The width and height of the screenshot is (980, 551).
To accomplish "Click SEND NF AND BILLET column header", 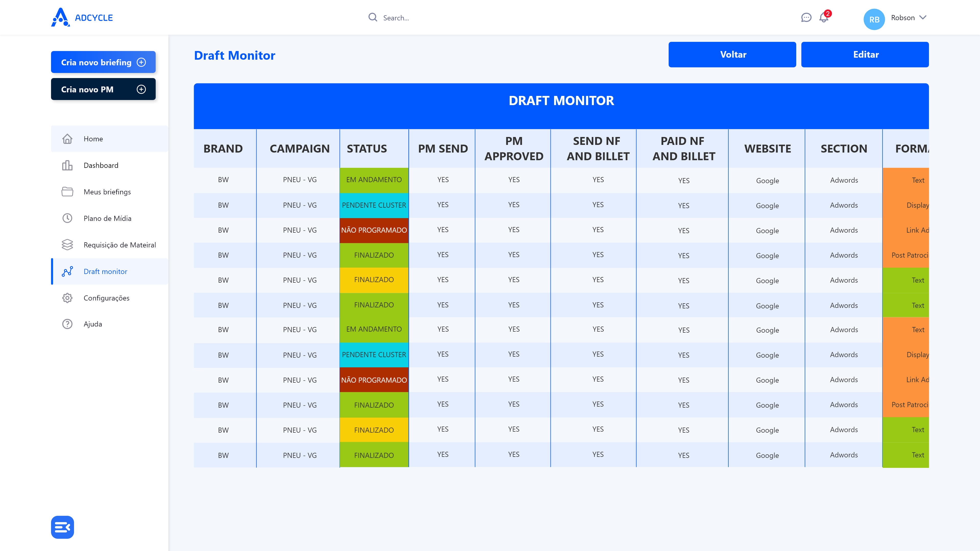I will (x=598, y=148).
